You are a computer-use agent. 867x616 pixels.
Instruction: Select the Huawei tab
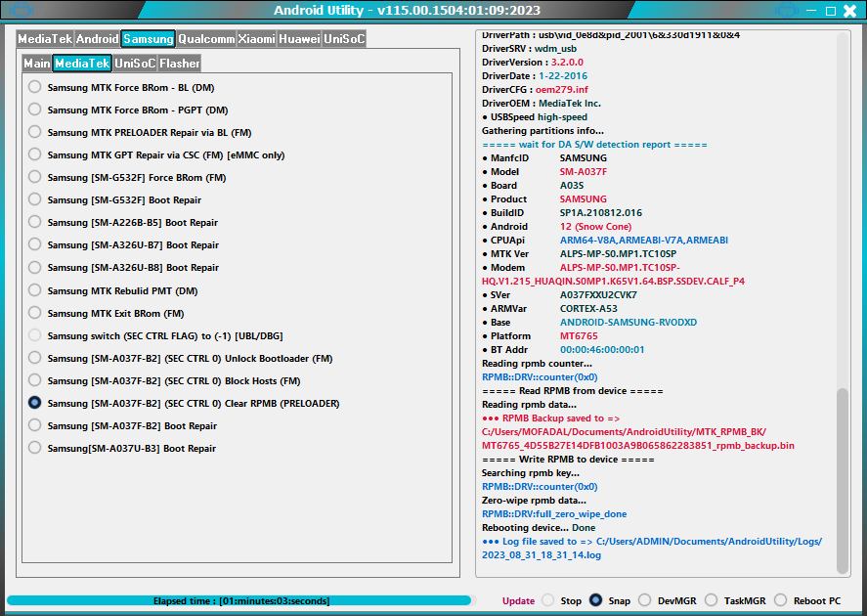pyautogui.click(x=299, y=39)
